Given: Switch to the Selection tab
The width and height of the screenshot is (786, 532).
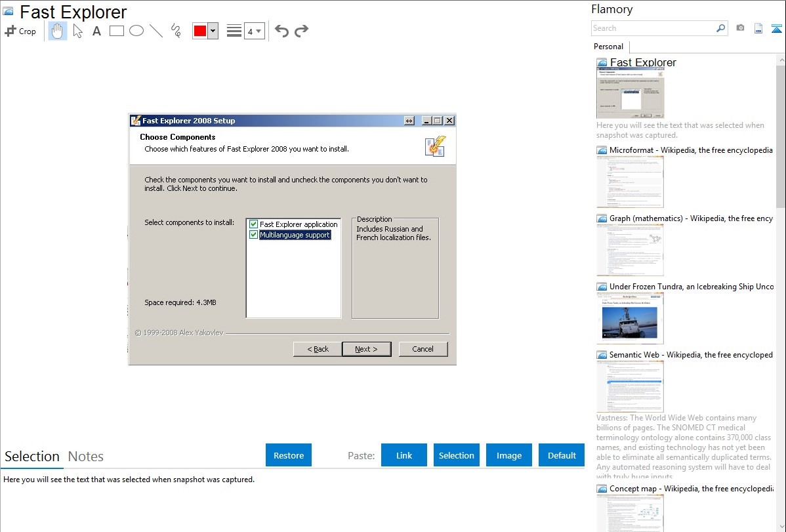Looking at the screenshot, I should pos(32,457).
